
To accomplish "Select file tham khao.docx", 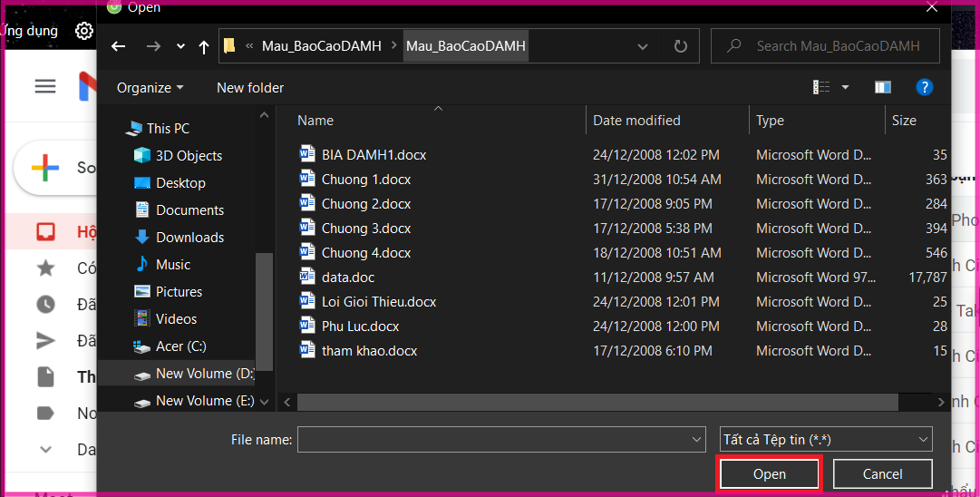I will pos(369,351).
